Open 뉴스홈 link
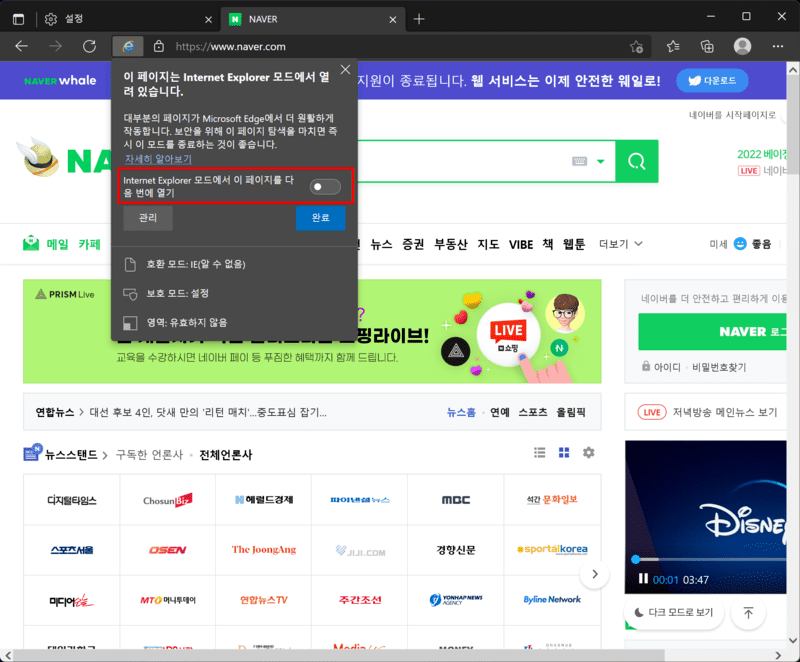Image resolution: width=800 pixels, height=662 pixels. (461, 412)
